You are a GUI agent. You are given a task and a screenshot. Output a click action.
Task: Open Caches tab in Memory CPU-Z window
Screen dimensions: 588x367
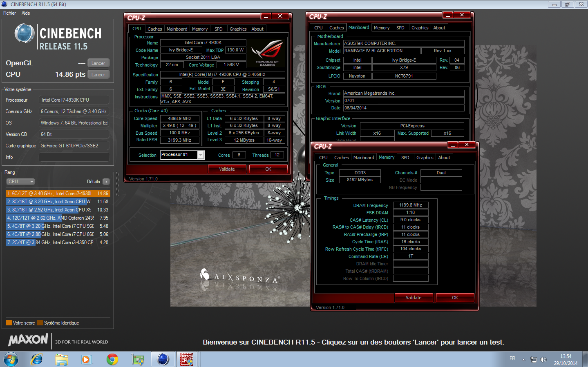(x=342, y=158)
